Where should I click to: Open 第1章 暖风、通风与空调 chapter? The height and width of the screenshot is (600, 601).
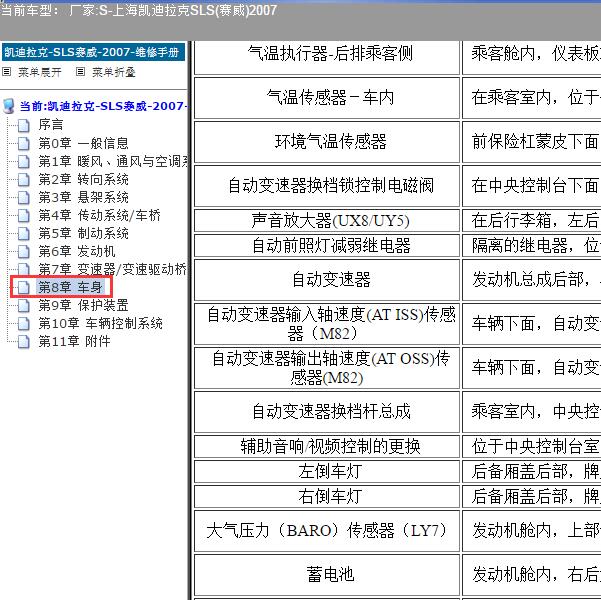113,161
